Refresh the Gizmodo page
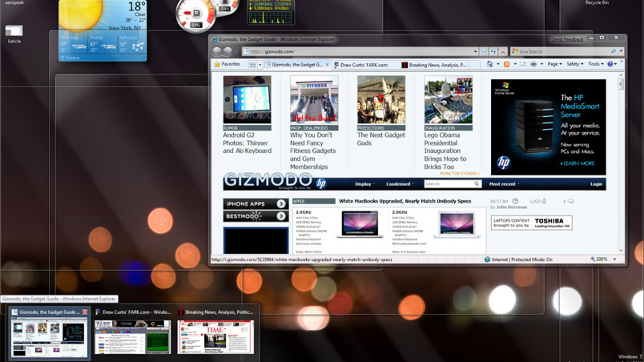This screenshot has width=644, height=362. pyautogui.click(x=493, y=51)
